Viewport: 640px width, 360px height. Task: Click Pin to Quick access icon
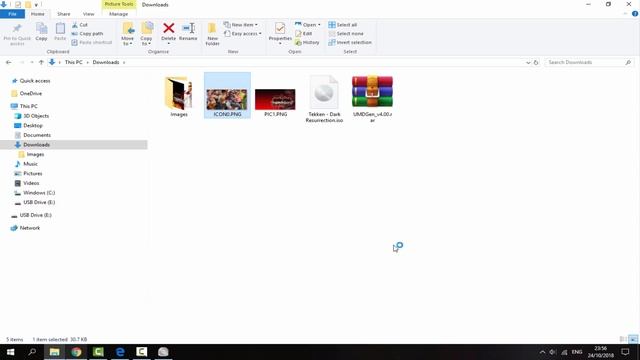coord(17,29)
